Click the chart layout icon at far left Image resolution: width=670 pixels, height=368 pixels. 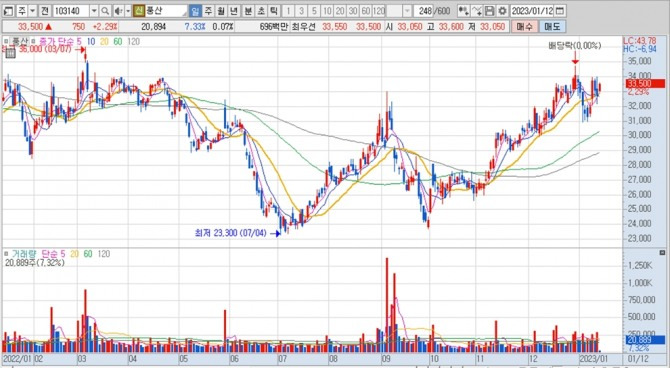coord(9,11)
